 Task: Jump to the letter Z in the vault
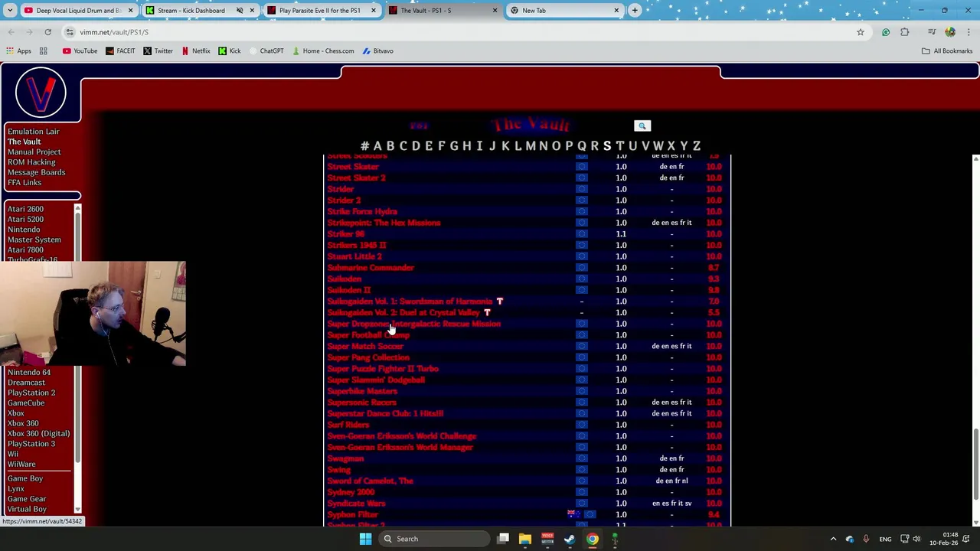coord(697,146)
